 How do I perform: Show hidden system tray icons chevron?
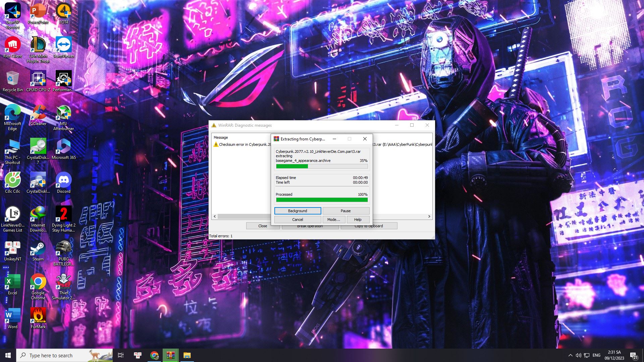coord(570,355)
